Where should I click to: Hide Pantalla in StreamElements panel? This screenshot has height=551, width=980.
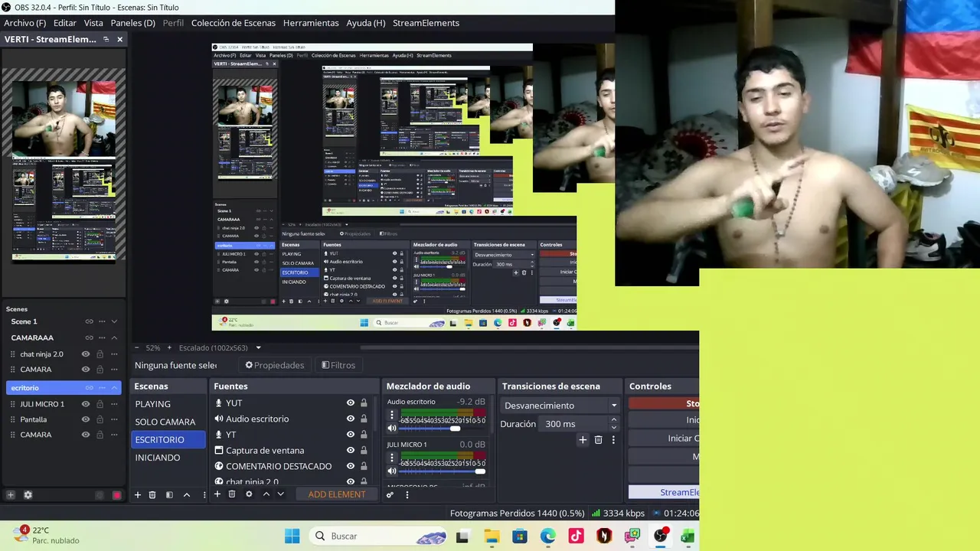[86, 419]
